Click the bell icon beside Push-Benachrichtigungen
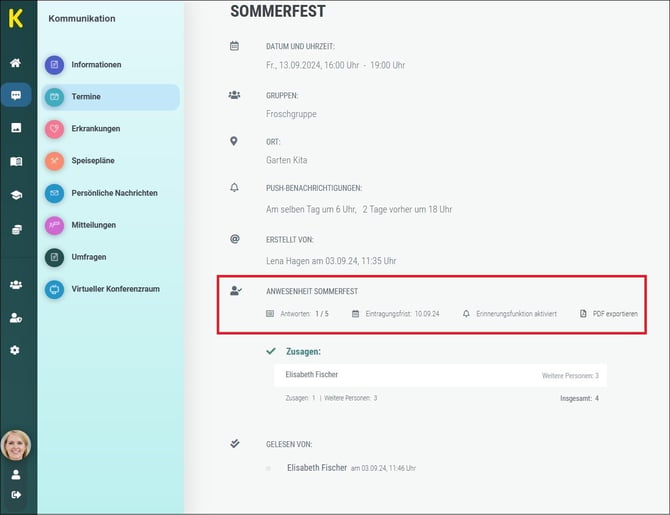The width and height of the screenshot is (670, 515). tap(234, 187)
